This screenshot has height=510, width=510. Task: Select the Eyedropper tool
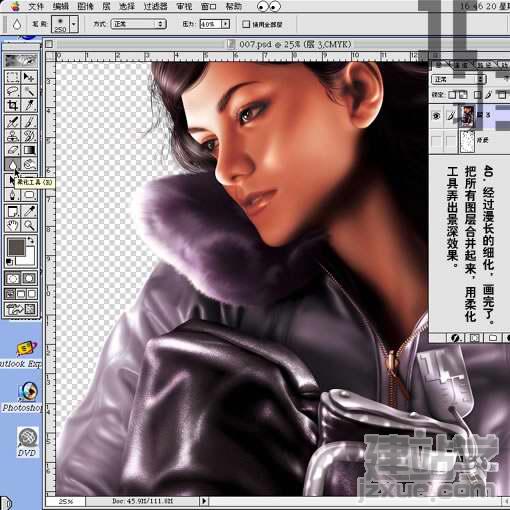(x=29, y=211)
